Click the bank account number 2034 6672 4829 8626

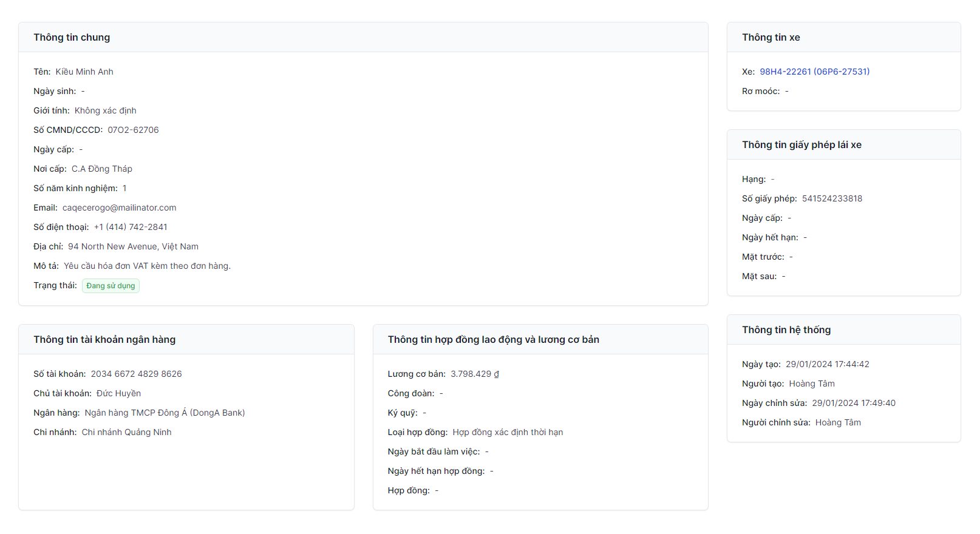coord(136,374)
